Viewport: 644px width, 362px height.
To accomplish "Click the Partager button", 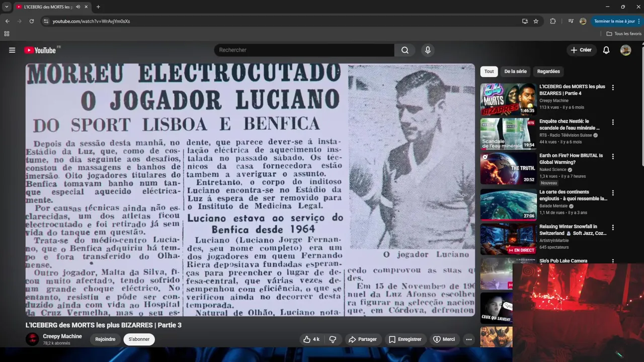I will [362, 339].
